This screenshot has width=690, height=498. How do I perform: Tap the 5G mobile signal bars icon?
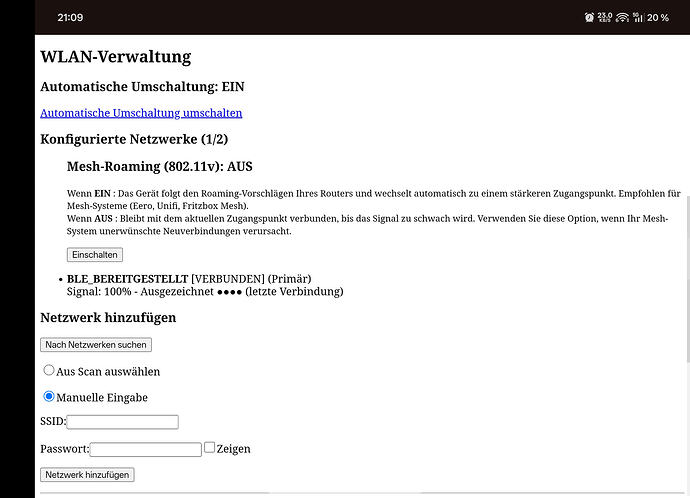pos(637,17)
